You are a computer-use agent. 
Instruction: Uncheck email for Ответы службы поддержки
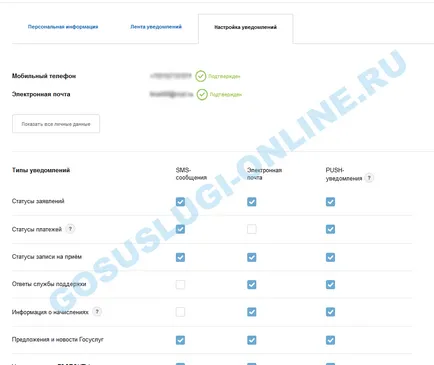pyautogui.click(x=252, y=284)
